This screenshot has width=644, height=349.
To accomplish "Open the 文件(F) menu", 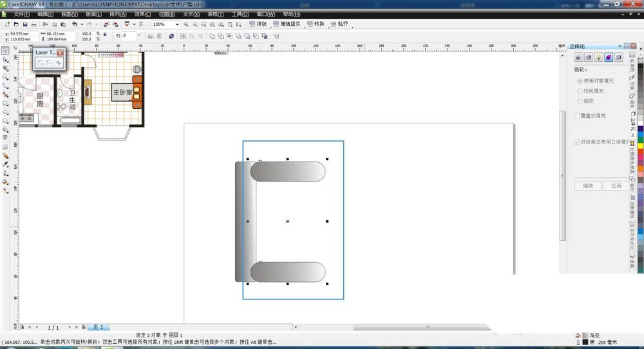I will 21,14.
